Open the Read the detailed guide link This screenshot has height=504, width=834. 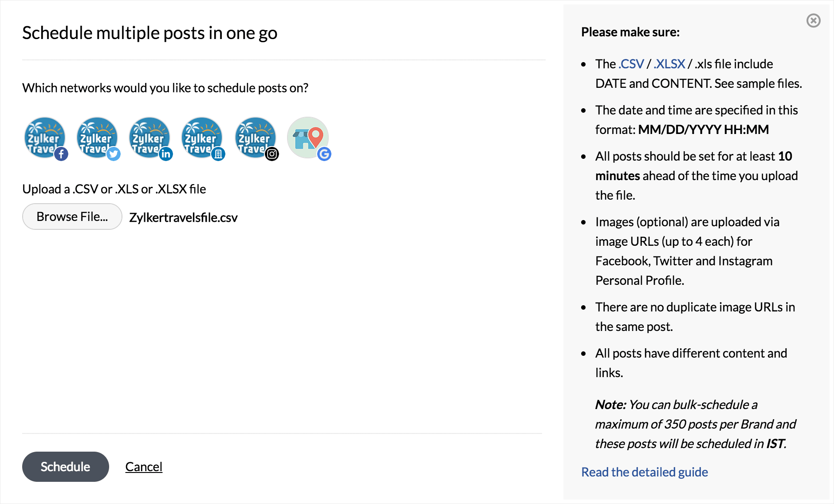(x=644, y=472)
